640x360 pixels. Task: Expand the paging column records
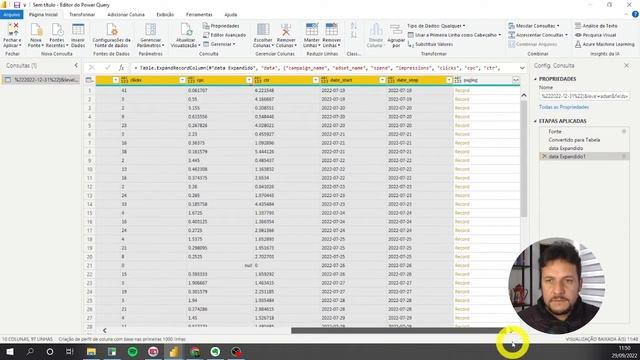tap(516, 80)
